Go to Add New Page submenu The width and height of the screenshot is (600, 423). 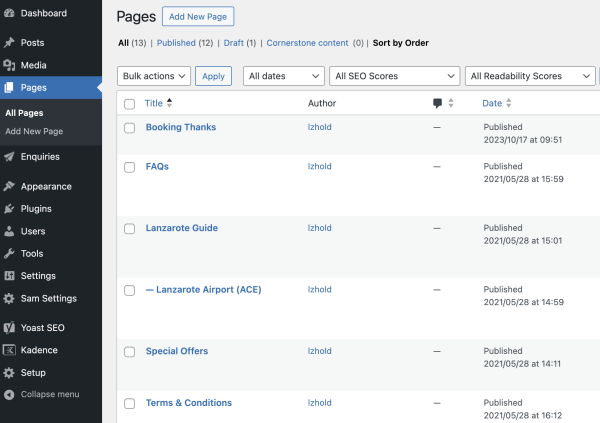tap(34, 131)
